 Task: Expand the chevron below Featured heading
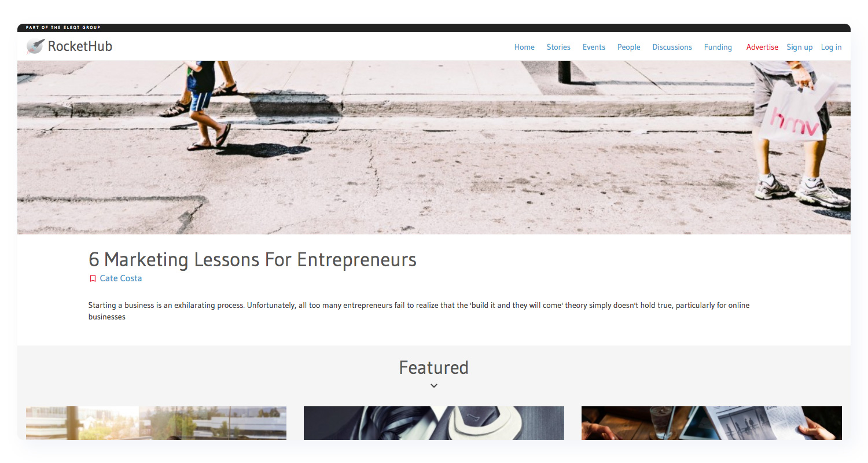click(434, 386)
